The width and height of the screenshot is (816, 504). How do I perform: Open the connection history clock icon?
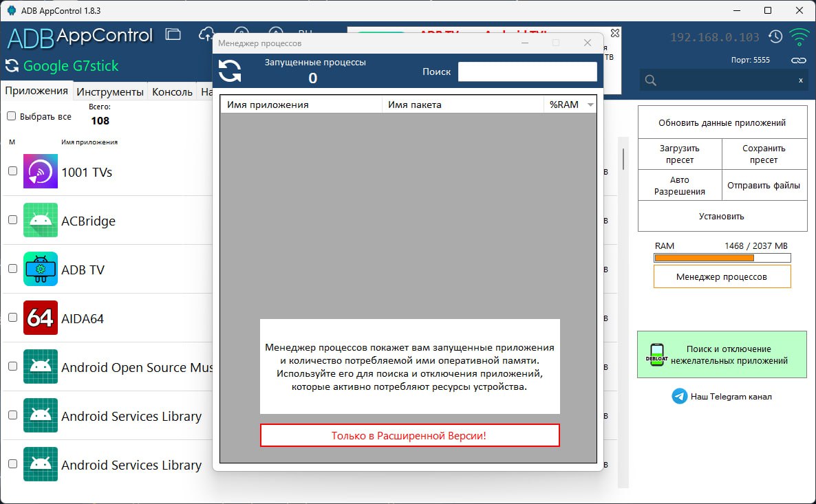(x=775, y=36)
